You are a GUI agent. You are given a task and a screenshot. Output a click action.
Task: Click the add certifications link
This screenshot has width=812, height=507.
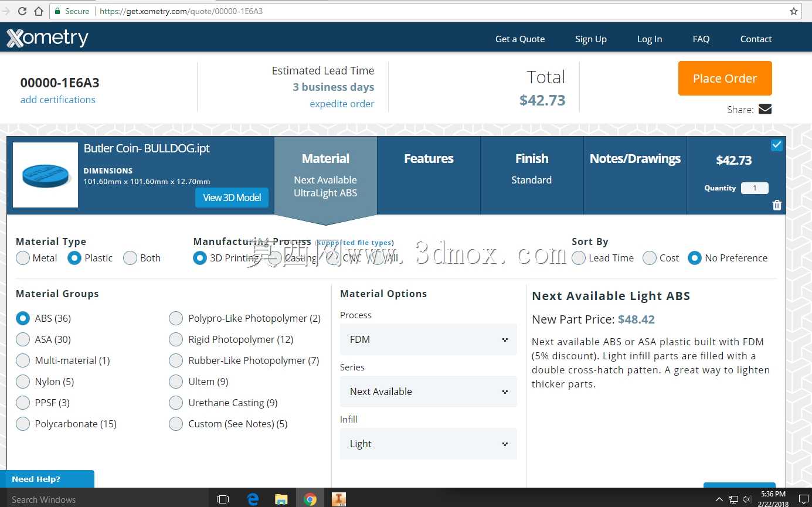point(58,100)
